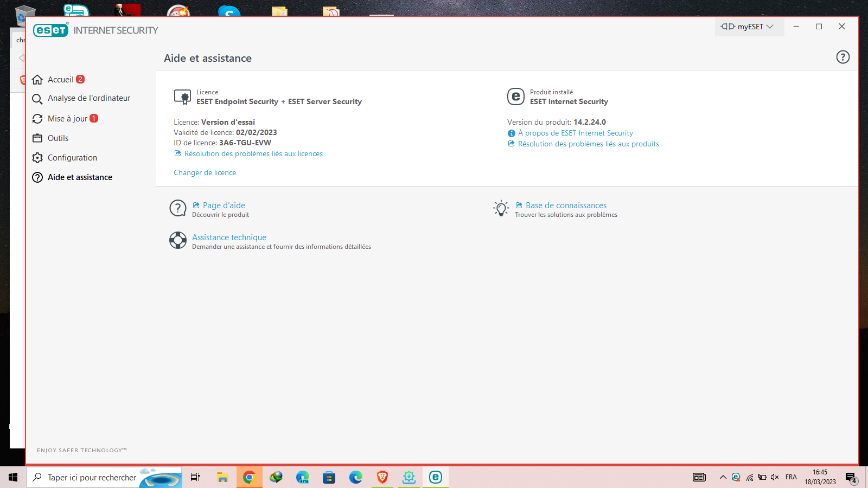The width and height of the screenshot is (868, 488).
Task: Open Google Chrome from taskbar
Action: point(249,477)
